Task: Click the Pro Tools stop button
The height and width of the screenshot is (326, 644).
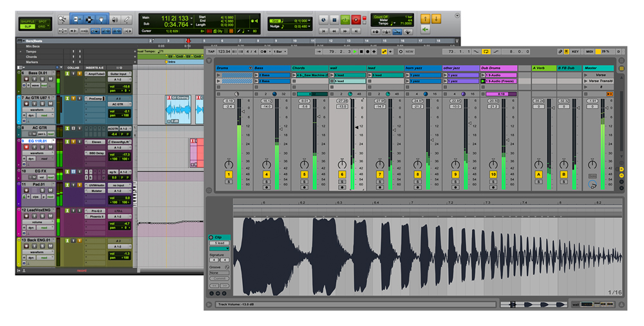Action: 334,20
